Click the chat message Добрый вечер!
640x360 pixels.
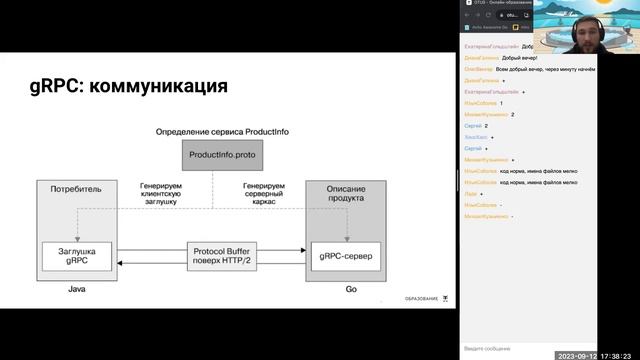click(x=519, y=58)
